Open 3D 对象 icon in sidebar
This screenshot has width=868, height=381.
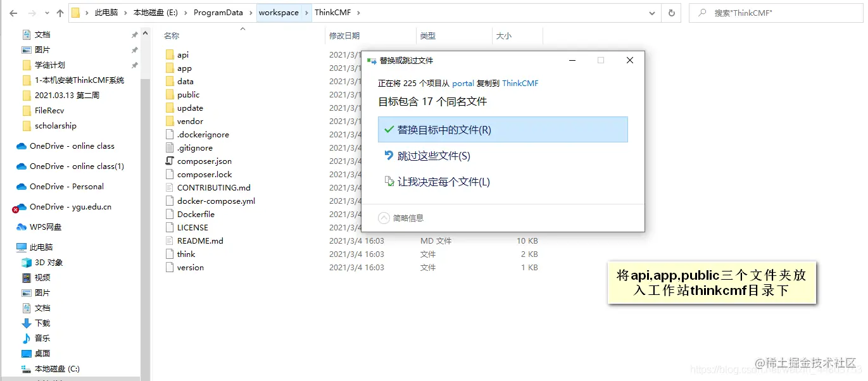click(27, 263)
